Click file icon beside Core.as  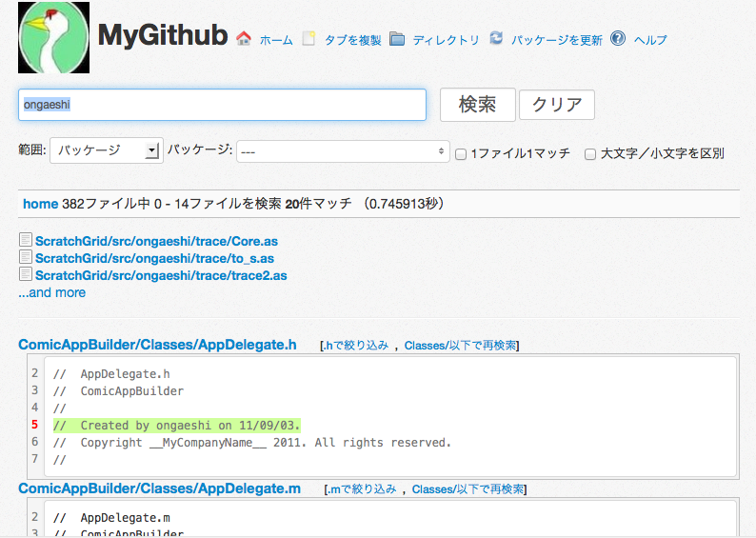pos(26,240)
